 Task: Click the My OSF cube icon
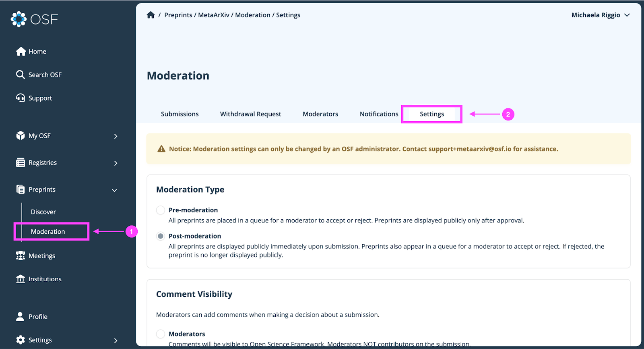coord(21,136)
